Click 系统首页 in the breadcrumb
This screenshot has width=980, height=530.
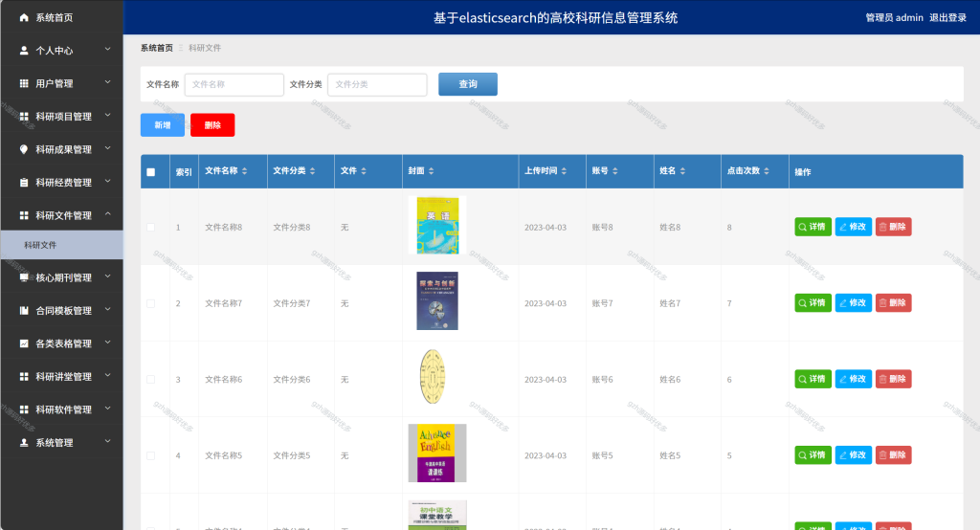[x=157, y=48]
